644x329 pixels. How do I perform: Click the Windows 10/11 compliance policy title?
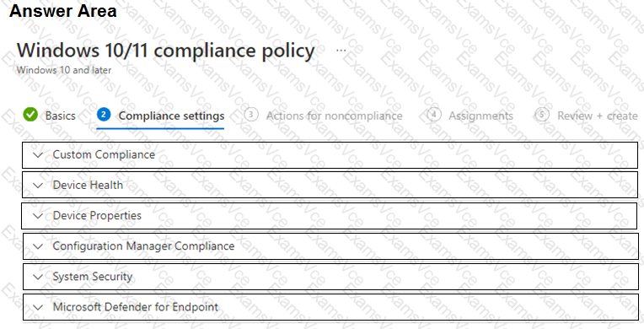165,51
